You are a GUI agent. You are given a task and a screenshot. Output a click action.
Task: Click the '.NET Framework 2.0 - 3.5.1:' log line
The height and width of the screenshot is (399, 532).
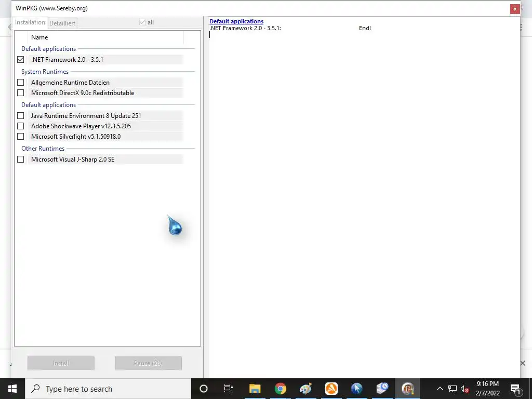(245, 28)
